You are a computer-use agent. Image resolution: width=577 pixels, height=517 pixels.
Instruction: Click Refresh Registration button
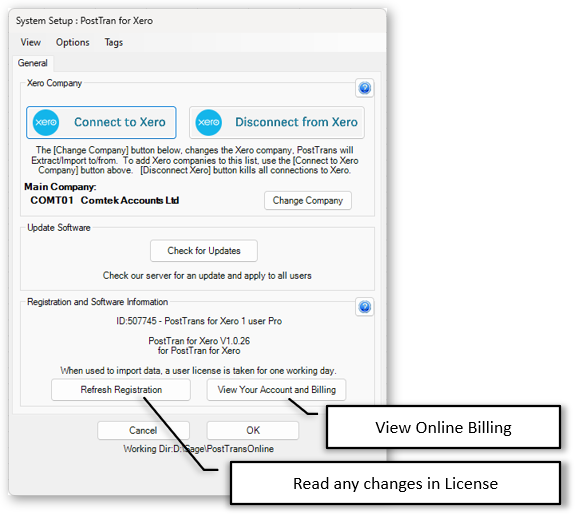click(121, 390)
